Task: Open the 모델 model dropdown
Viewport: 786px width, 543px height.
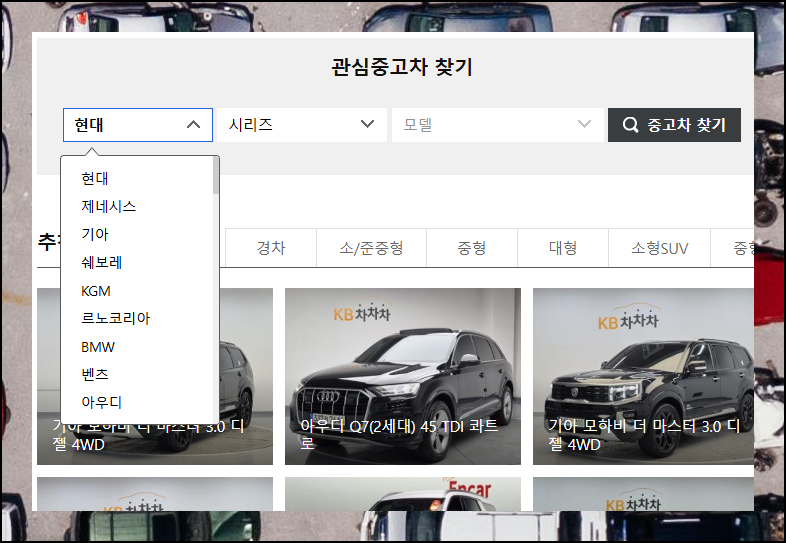Action: [498, 125]
